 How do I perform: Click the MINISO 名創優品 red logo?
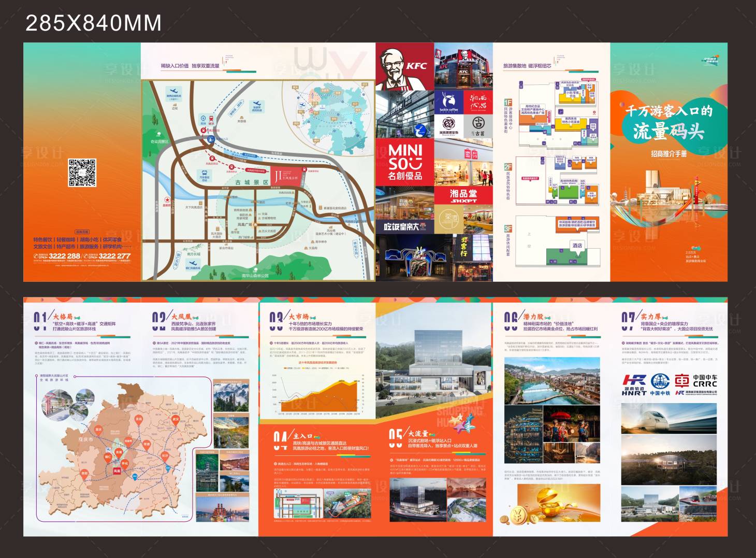(405, 162)
